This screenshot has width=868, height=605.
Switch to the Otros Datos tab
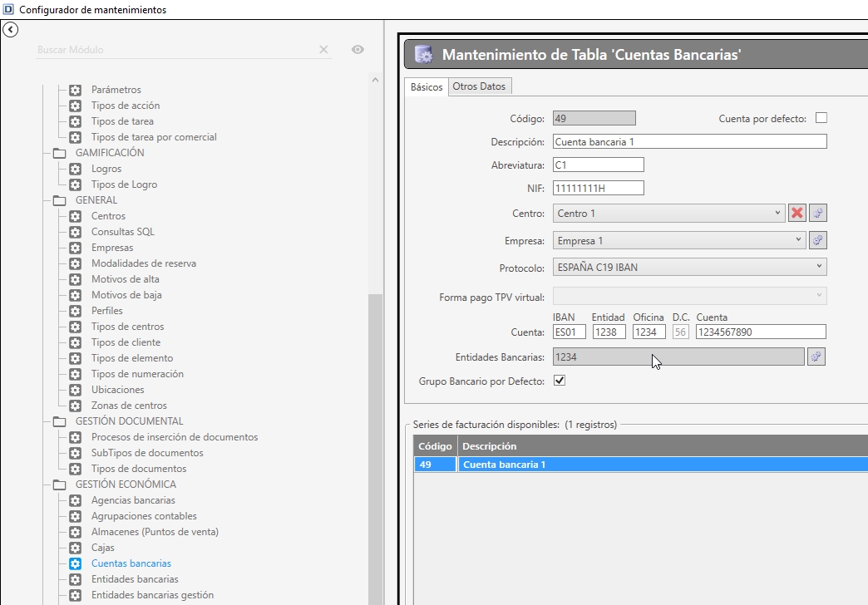[480, 86]
